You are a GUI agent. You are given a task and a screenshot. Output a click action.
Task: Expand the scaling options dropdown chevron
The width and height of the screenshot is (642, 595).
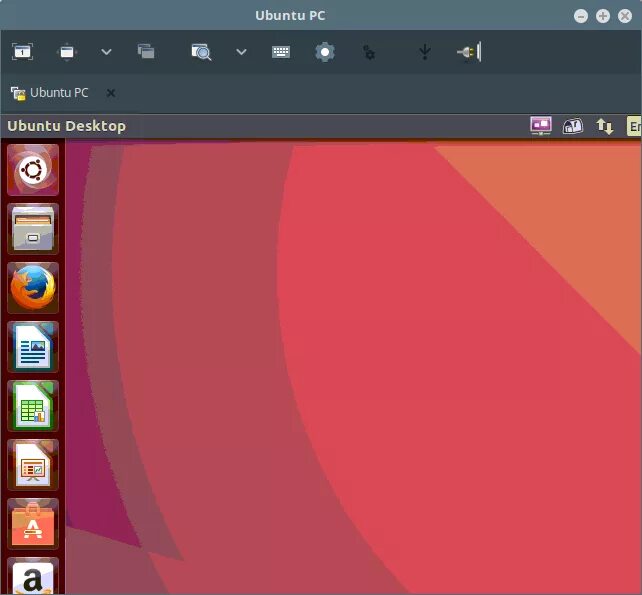pyautogui.click(x=242, y=52)
